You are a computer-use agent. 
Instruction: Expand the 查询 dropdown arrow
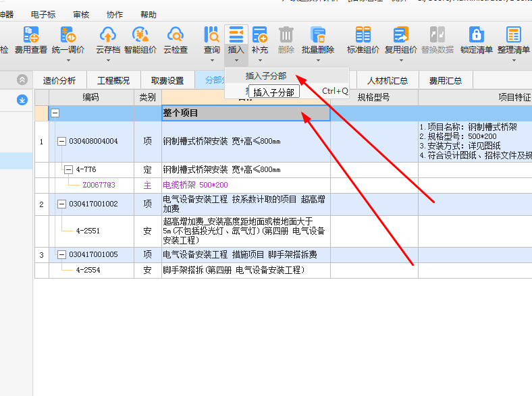click(212, 60)
